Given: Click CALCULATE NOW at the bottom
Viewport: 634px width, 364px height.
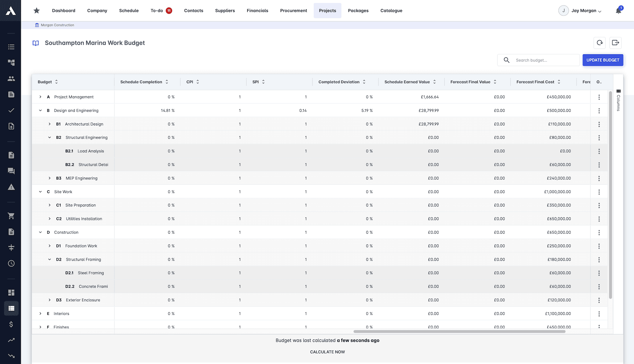Looking at the screenshot, I should [327, 352].
